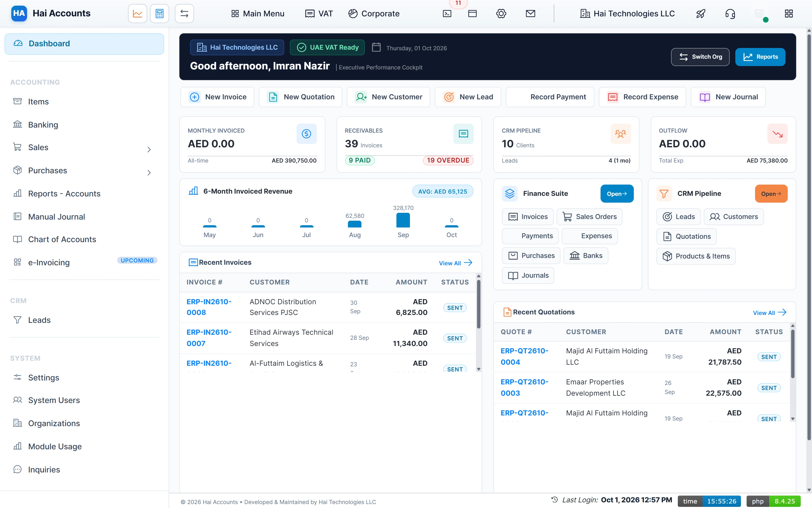
Task: Click the Sep bar in revenue chart
Action: point(403,220)
